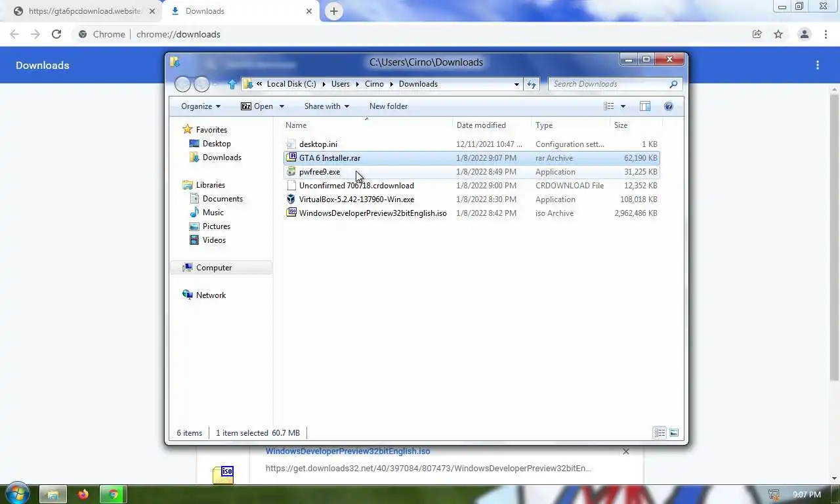Expand the view options dropdown arrow

623,106
